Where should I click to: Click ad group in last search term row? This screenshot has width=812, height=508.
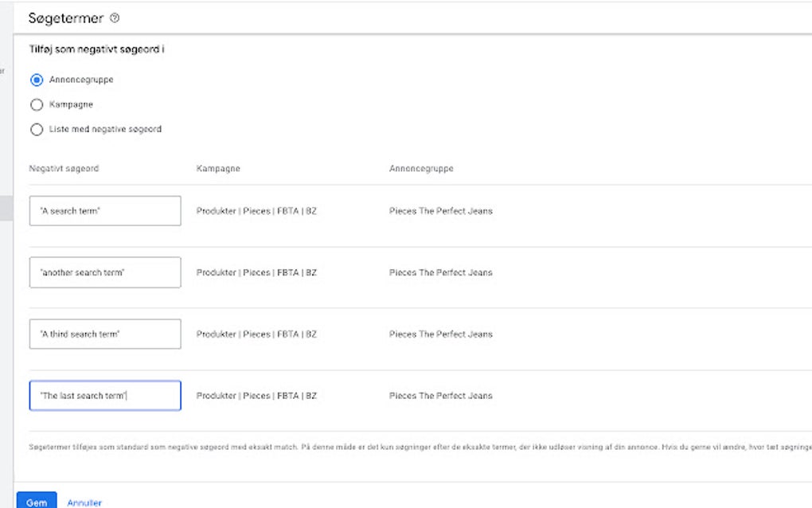440,396
